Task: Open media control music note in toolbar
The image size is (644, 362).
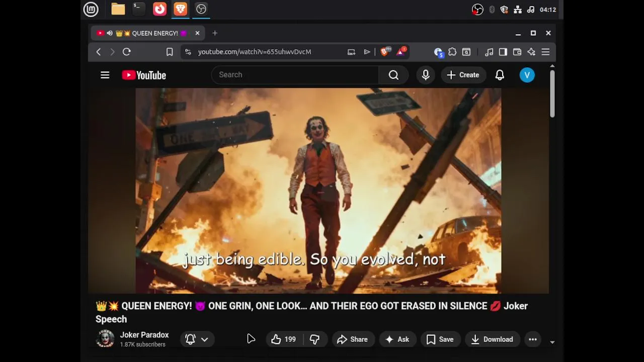Action: point(489,52)
